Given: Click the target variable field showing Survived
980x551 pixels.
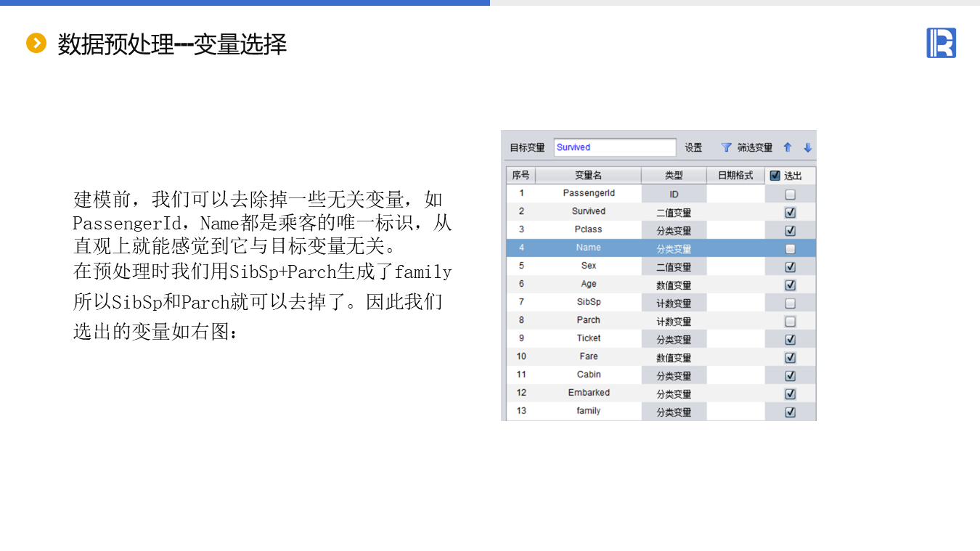Looking at the screenshot, I should (x=615, y=147).
